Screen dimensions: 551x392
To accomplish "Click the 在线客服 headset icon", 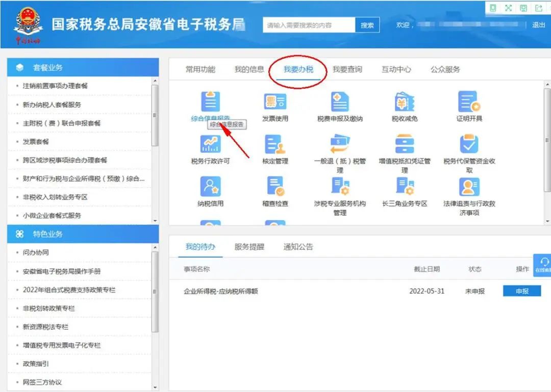I will (x=544, y=262).
